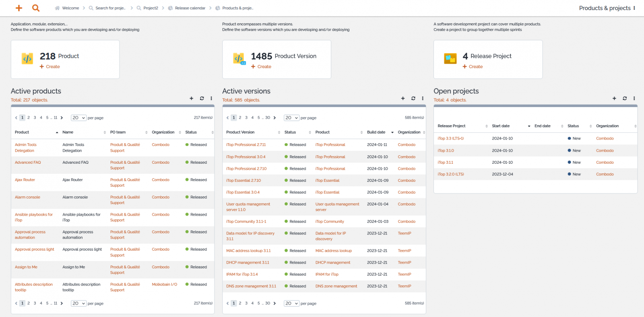Image resolution: width=644 pixels, height=317 pixels.
Task: Open per-page dropdown in Active products top
Action: point(78,118)
